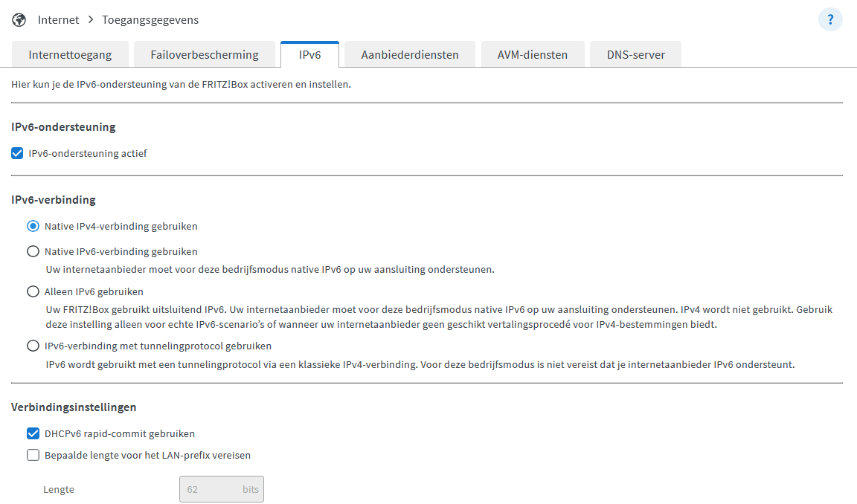The image size is (857, 504).
Task: Select Native IPv4-verbinding gebruiken radio button
Action: pyautogui.click(x=33, y=226)
